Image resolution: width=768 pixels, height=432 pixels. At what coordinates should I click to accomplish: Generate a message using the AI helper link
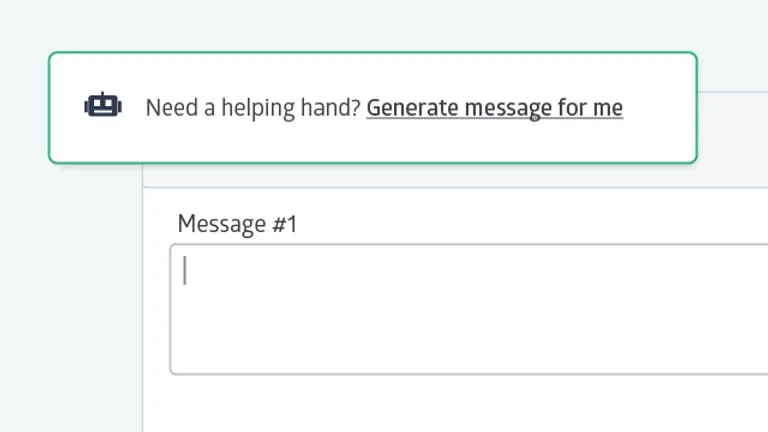coord(494,108)
